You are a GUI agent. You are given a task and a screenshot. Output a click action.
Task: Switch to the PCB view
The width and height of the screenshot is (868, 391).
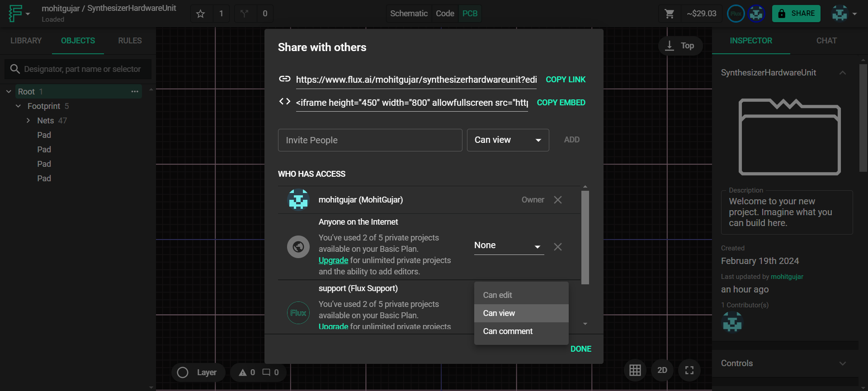(x=470, y=14)
